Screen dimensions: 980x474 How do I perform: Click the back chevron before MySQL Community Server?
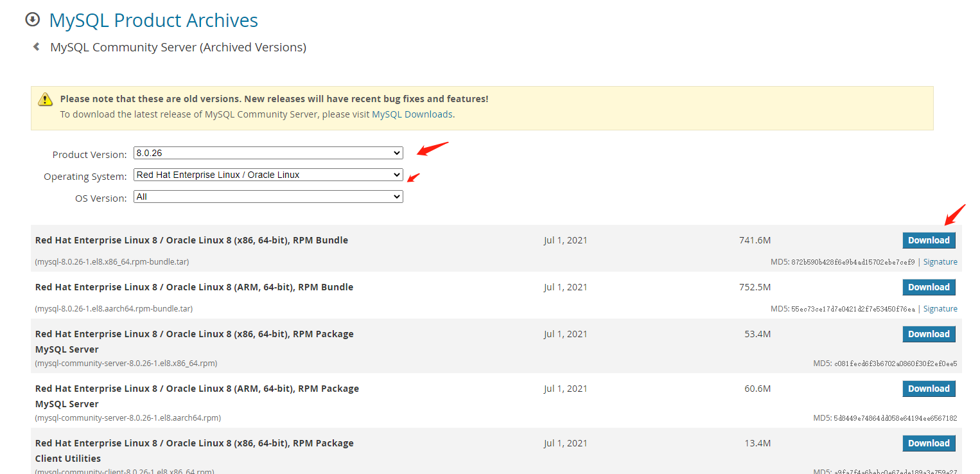pos(37,47)
